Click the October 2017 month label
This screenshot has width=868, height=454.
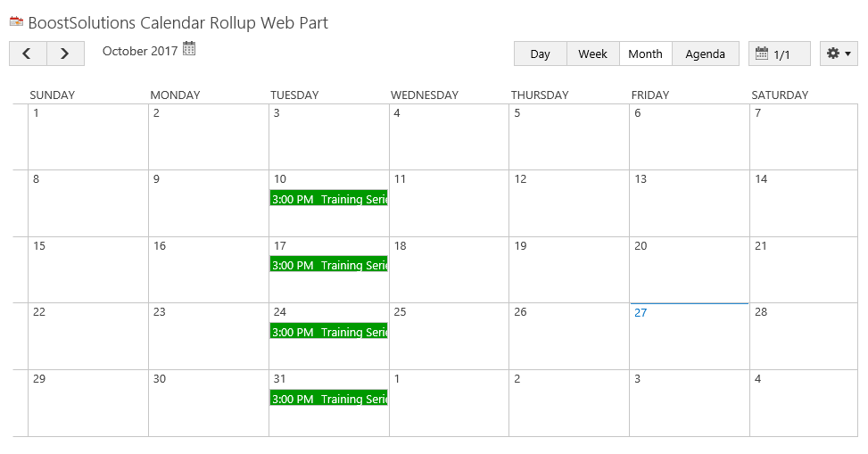140,51
